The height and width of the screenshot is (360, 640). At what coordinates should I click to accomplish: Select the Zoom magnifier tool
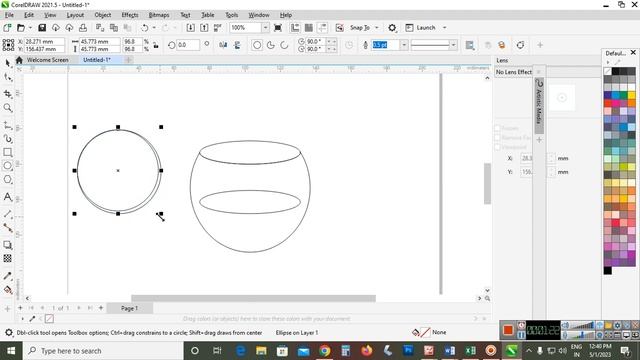coord(7,108)
